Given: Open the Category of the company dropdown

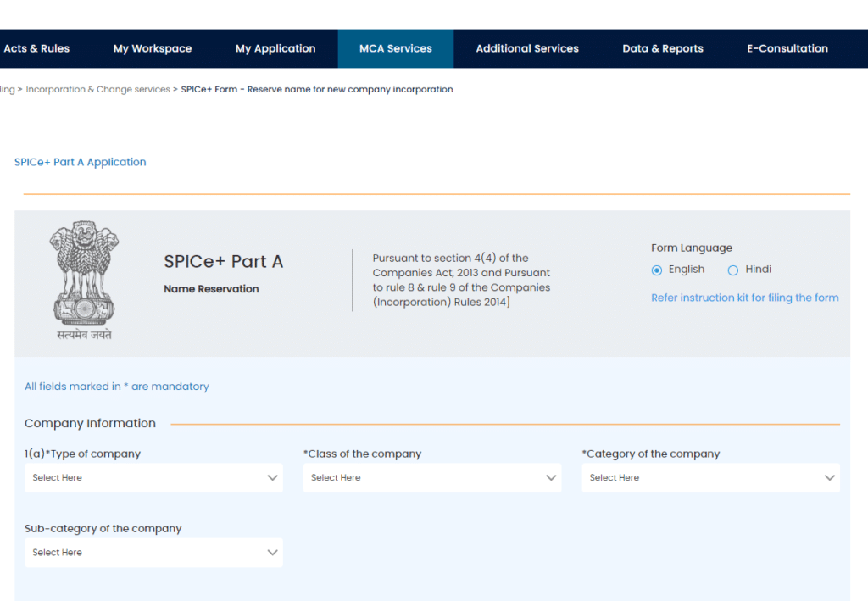Looking at the screenshot, I should click(711, 477).
